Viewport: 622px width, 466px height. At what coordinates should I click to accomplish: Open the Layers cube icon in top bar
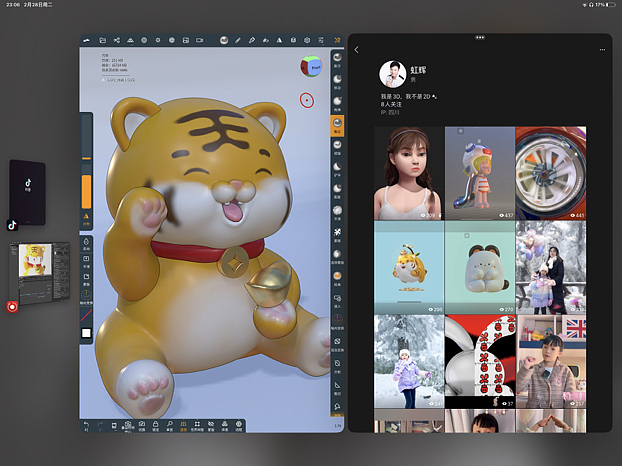293,40
